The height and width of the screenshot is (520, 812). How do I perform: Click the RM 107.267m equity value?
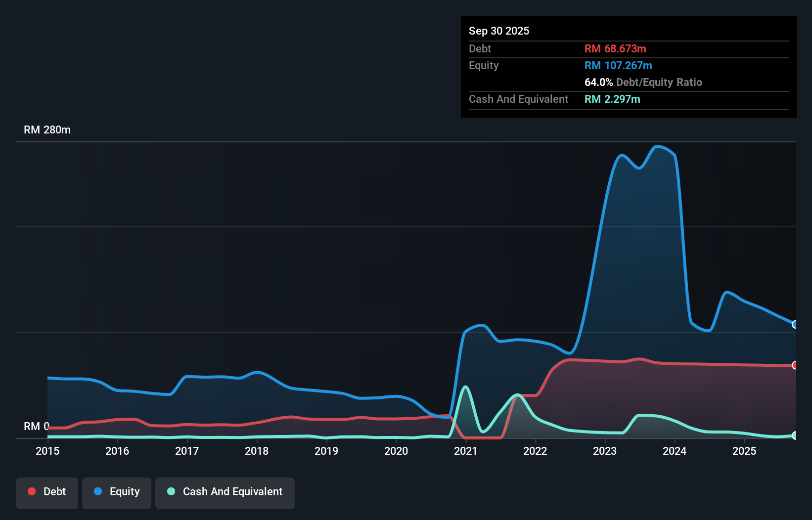[x=618, y=65]
